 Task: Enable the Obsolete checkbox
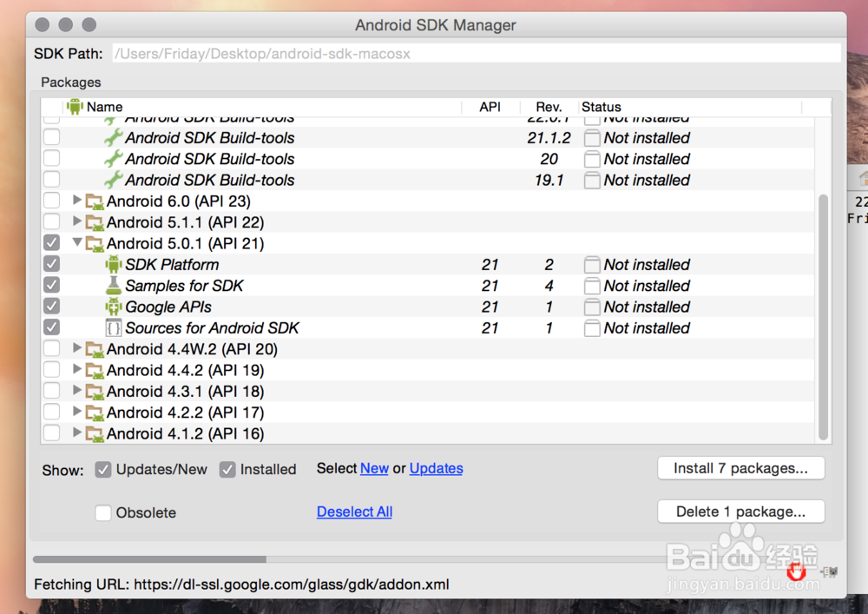click(103, 512)
